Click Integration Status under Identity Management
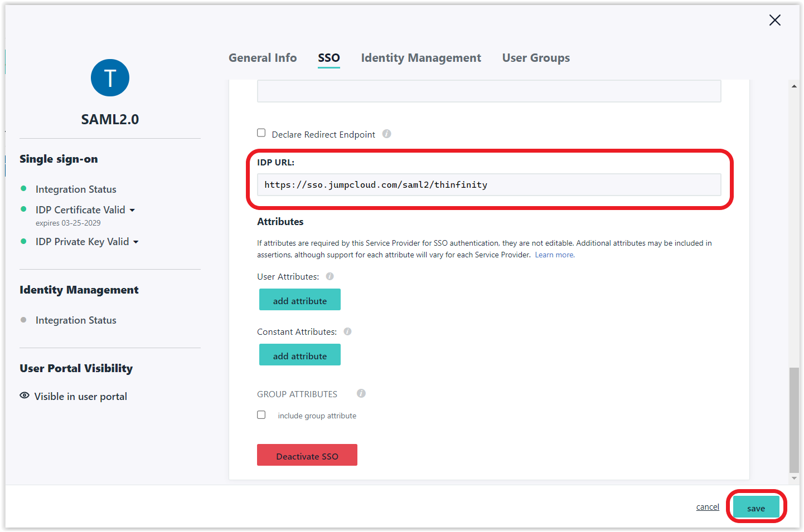This screenshot has width=804, height=532. point(76,320)
